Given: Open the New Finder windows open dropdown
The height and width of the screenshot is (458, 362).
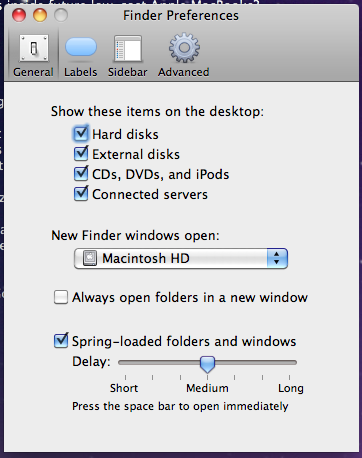Looking at the screenshot, I should [x=181, y=258].
